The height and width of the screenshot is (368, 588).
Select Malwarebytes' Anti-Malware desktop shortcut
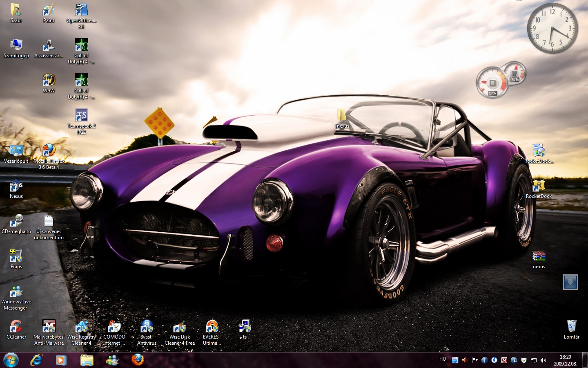tap(49, 333)
